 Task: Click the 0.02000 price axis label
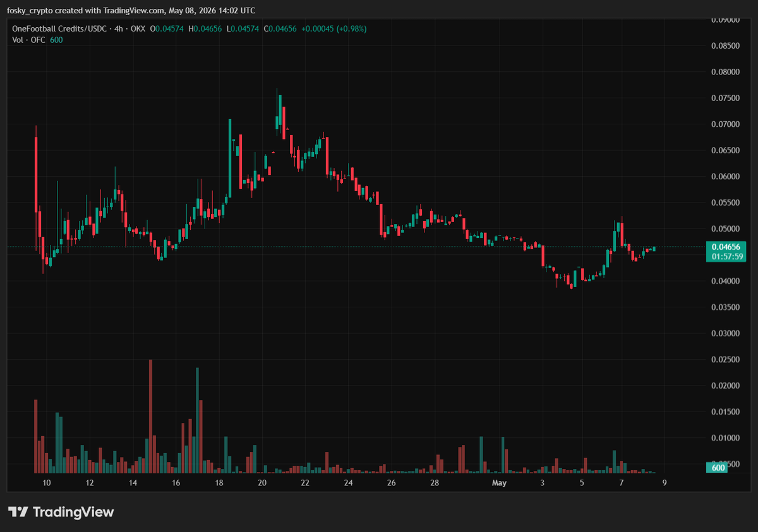(x=726, y=386)
